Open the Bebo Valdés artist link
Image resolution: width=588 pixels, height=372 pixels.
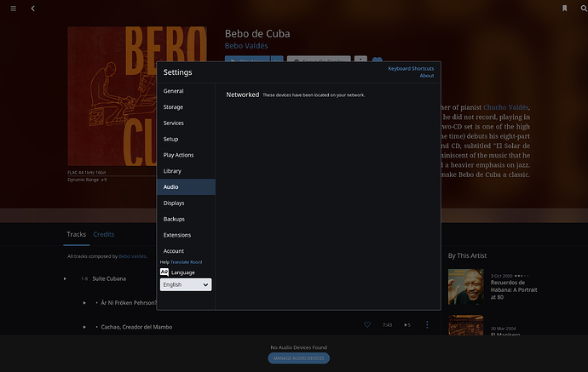tap(246, 46)
